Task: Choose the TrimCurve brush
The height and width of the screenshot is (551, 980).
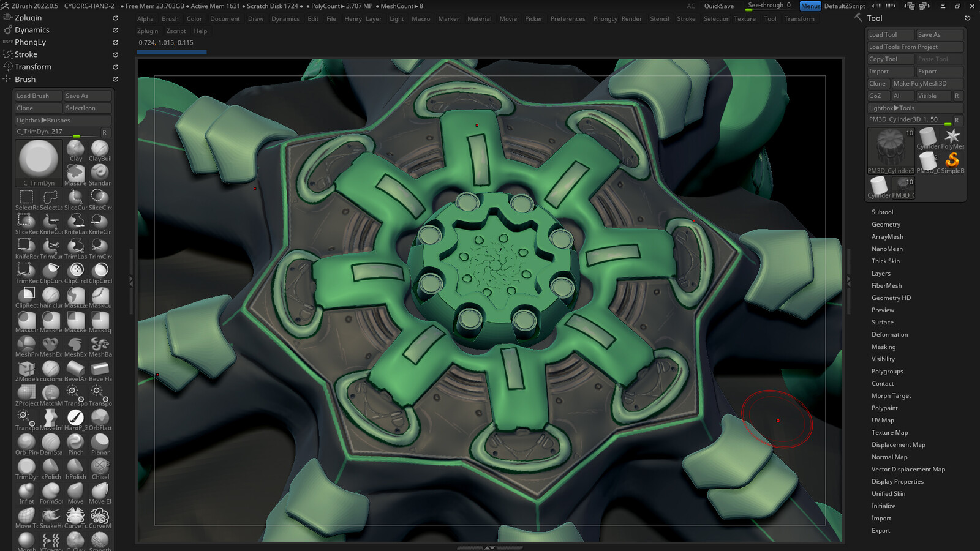Action: 51,249
